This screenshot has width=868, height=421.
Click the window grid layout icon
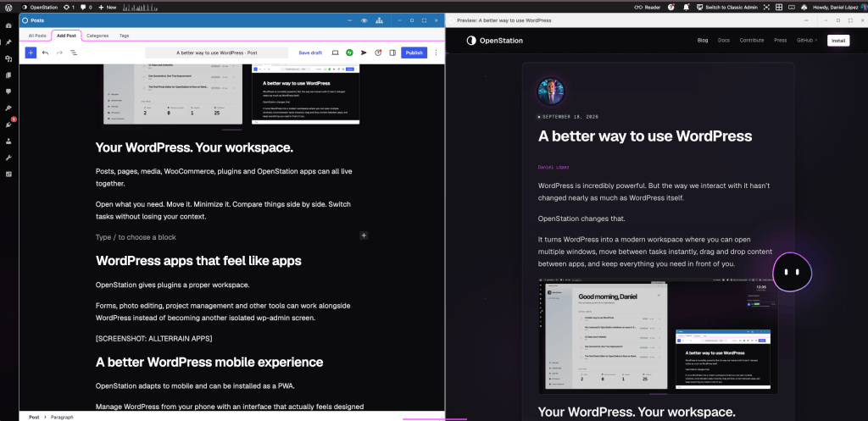point(779,7)
